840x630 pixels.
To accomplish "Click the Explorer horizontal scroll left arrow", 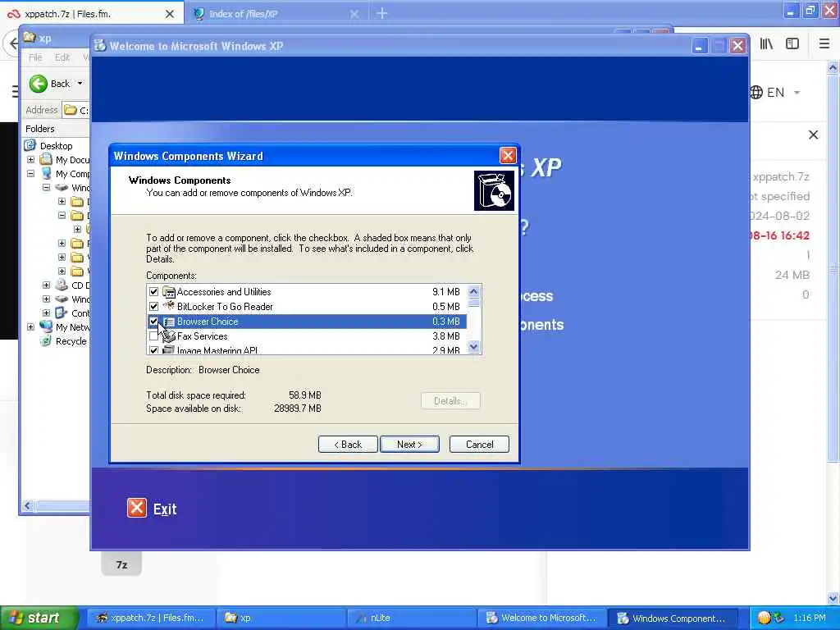I will click(x=28, y=505).
